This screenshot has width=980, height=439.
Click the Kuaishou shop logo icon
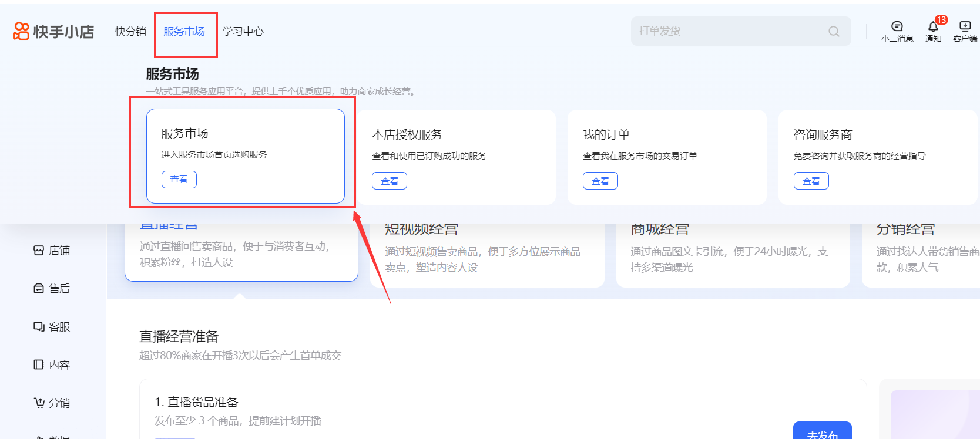pyautogui.click(x=21, y=31)
